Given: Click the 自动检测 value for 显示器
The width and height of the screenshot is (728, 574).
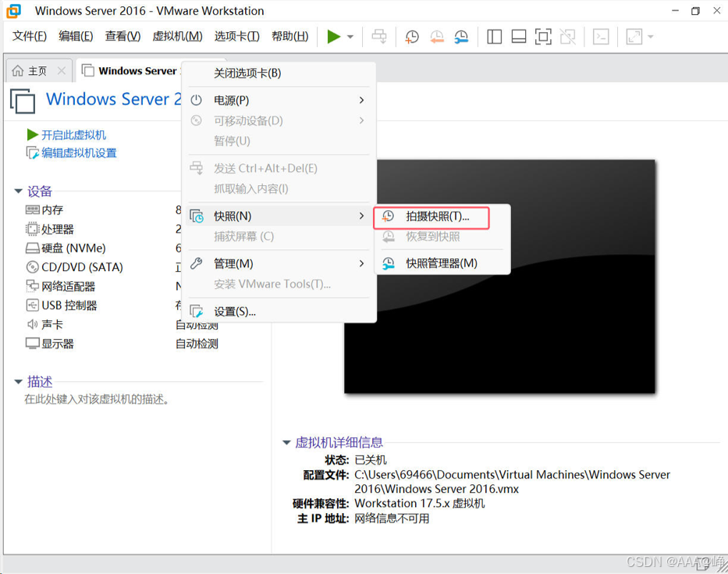Looking at the screenshot, I should [x=197, y=344].
